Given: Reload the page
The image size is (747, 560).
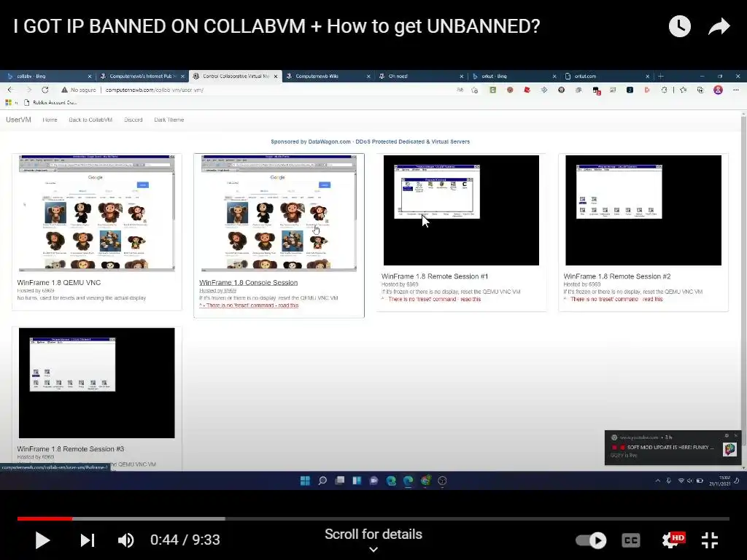Looking at the screenshot, I should point(45,90).
